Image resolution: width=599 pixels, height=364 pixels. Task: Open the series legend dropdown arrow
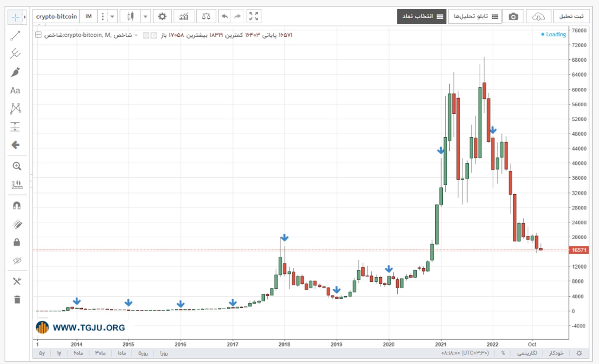136,35
